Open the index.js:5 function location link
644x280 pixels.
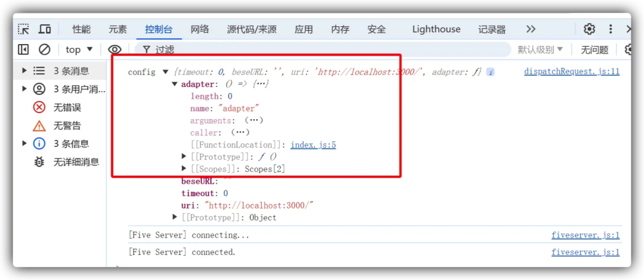314,145
